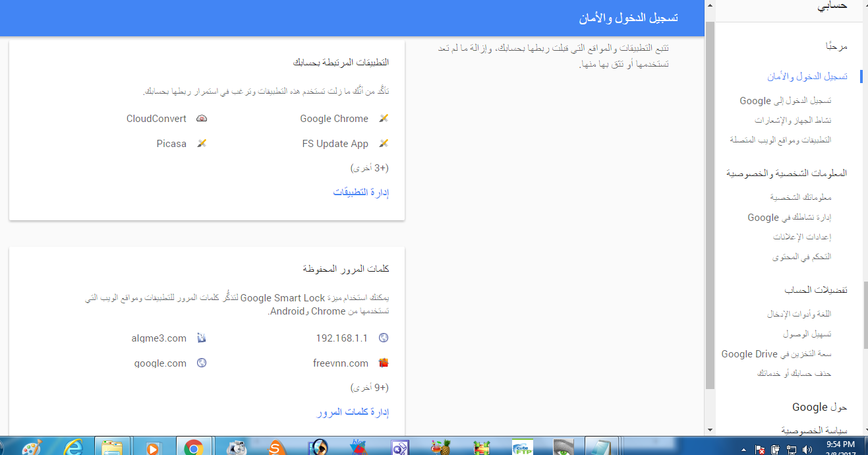Open إعدادات الإعلانات sidebar link
Image resolution: width=868 pixels, height=455 pixels.
(802, 237)
